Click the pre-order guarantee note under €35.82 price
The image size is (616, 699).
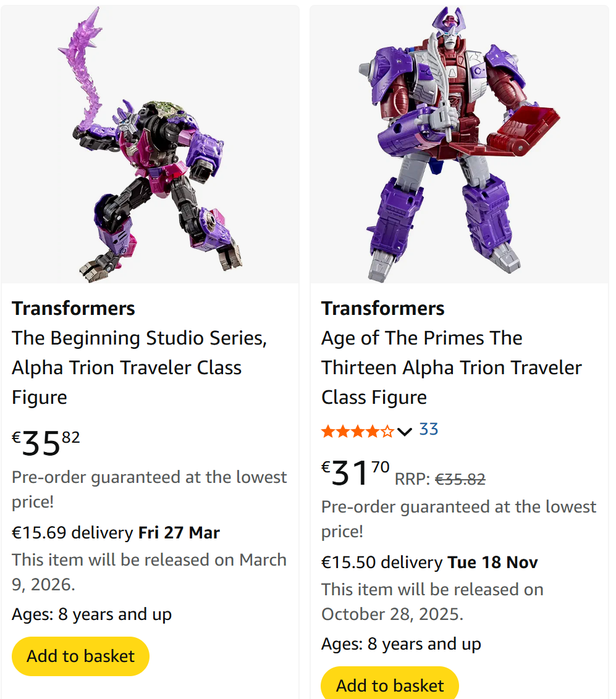149,489
